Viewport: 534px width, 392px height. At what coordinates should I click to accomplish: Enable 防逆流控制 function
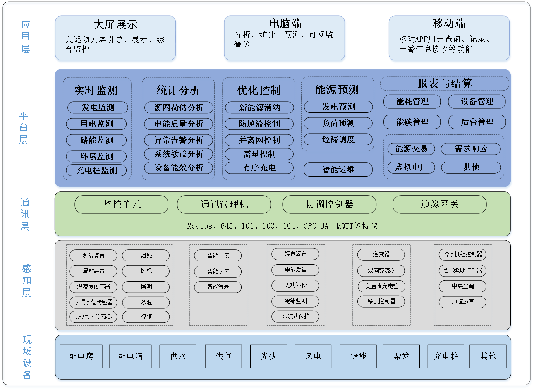(x=259, y=124)
